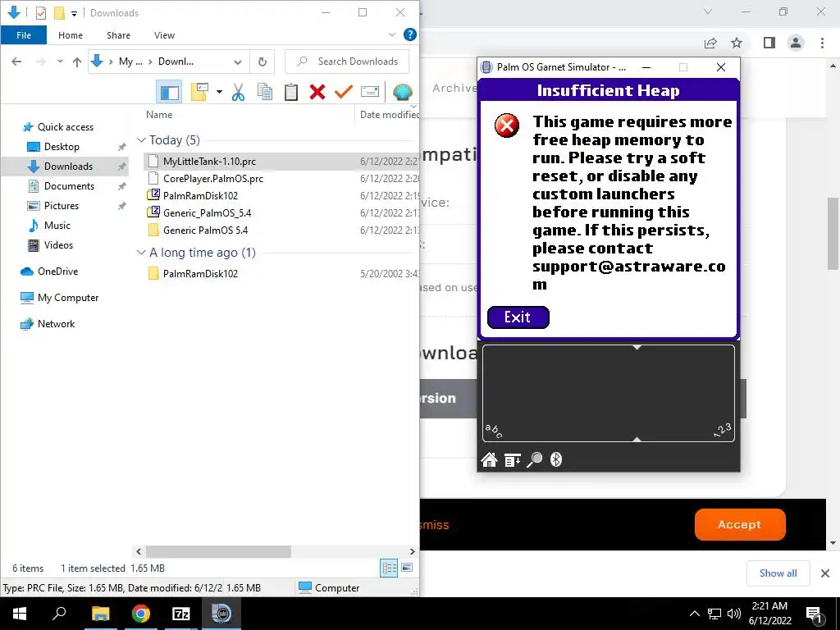Switch to large thumbnails view icon

coord(407,568)
